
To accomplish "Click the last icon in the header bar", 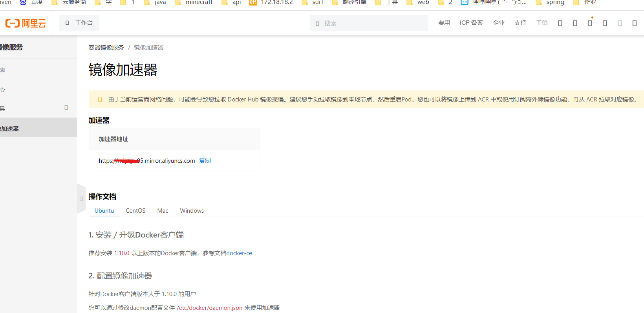I will point(635,23).
